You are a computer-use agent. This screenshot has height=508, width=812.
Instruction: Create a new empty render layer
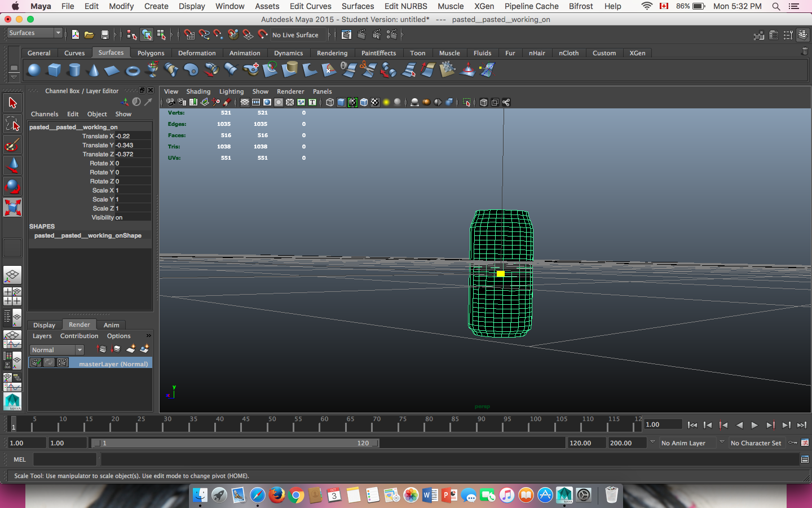(x=131, y=349)
